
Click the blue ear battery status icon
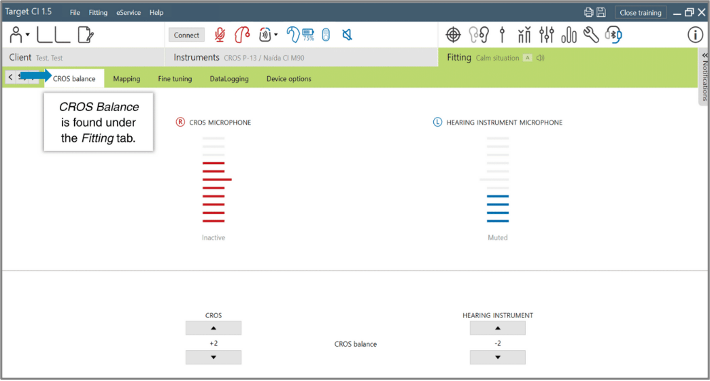[x=300, y=35]
